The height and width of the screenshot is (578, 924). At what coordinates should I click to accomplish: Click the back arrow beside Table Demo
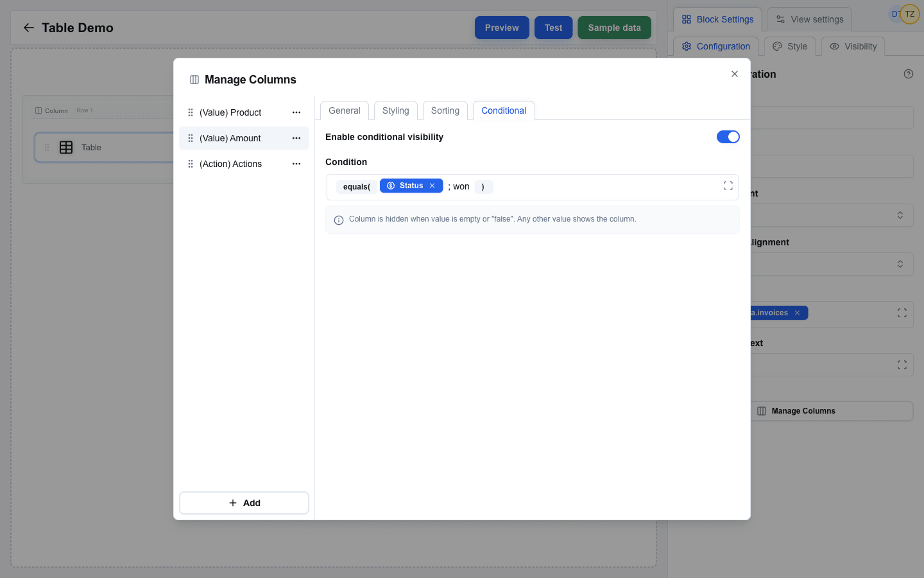(x=28, y=28)
